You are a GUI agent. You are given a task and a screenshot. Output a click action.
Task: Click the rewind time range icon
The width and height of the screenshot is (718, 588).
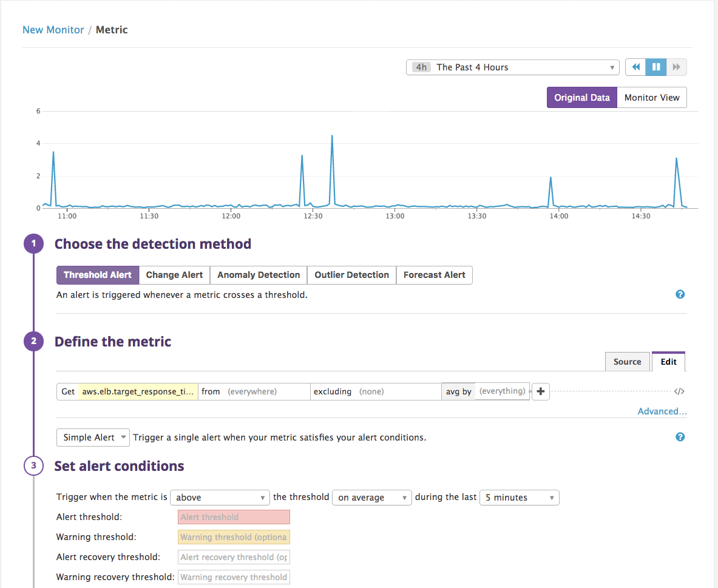(635, 67)
